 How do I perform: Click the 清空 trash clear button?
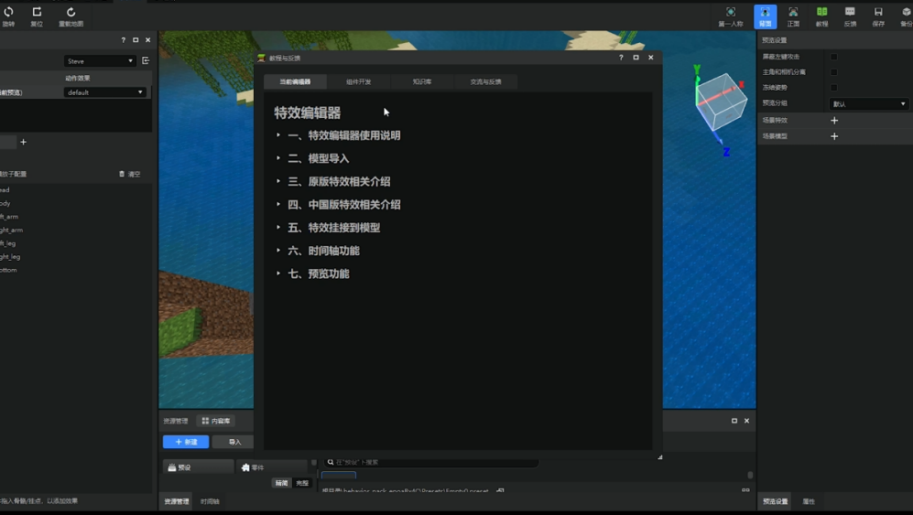point(130,174)
